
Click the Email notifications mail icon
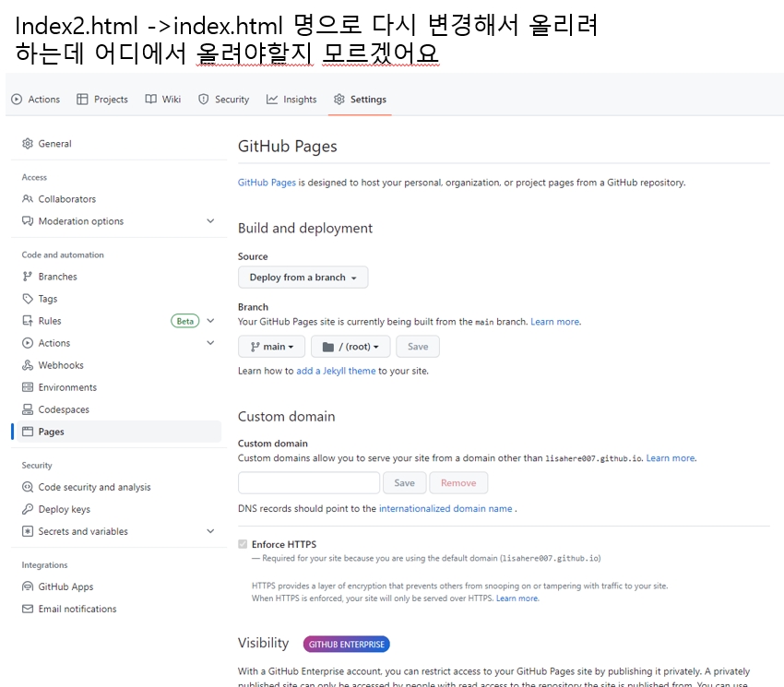tap(28, 609)
